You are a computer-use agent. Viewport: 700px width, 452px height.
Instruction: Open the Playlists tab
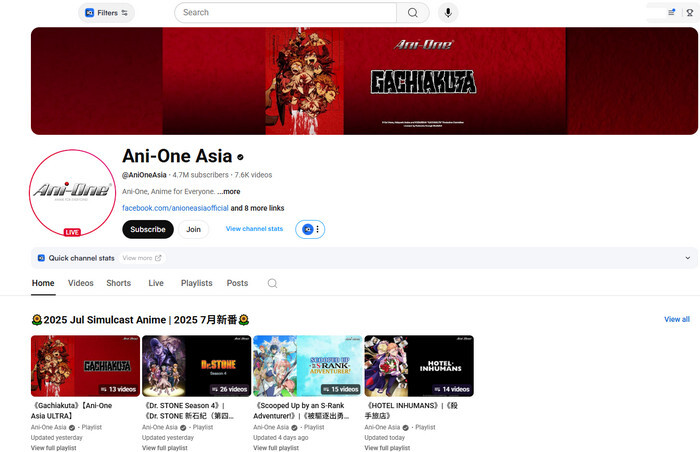(196, 283)
